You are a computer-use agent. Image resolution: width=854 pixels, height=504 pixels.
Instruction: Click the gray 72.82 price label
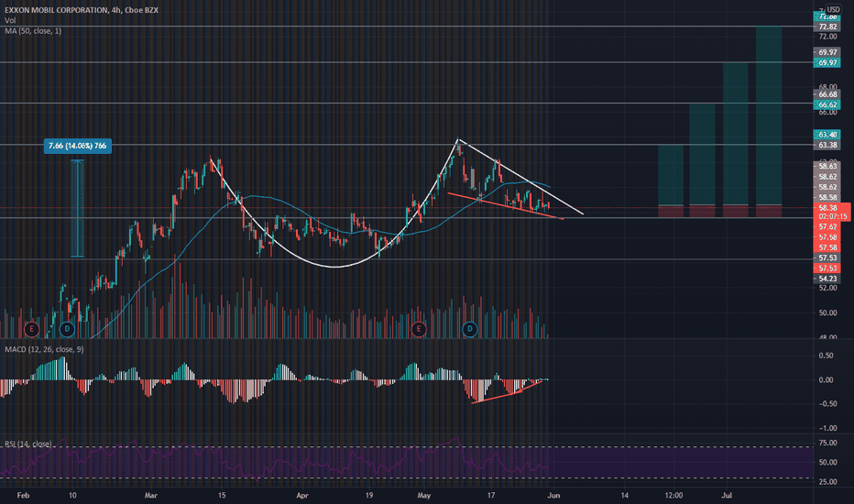point(827,27)
